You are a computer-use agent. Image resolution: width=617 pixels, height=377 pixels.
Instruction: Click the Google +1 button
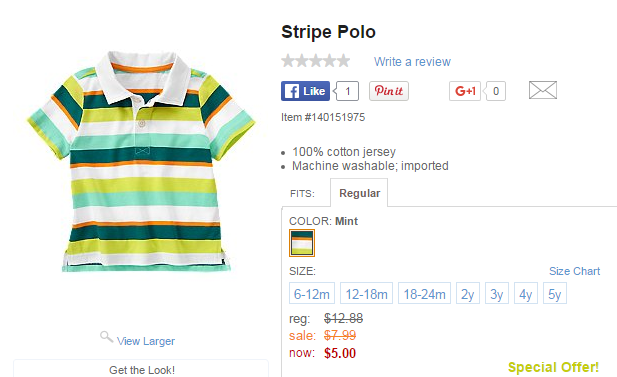(465, 91)
